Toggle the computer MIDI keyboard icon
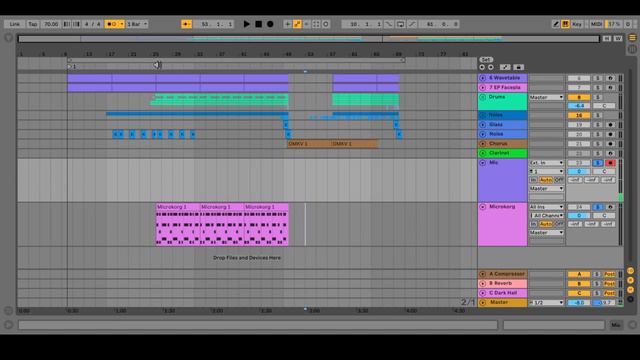This screenshot has height=360, width=640. [565, 24]
